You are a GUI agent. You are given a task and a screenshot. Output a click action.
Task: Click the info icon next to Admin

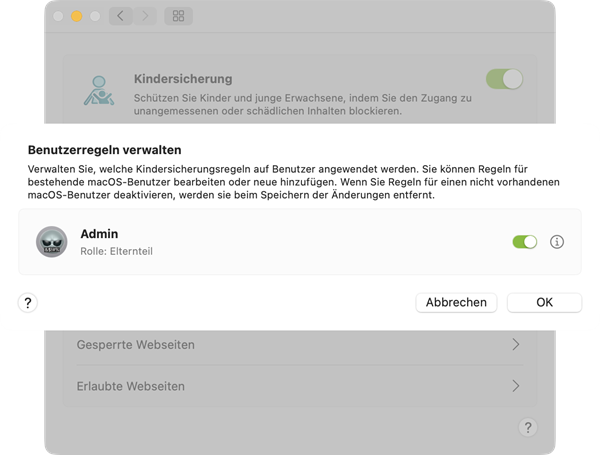(x=557, y=242)
